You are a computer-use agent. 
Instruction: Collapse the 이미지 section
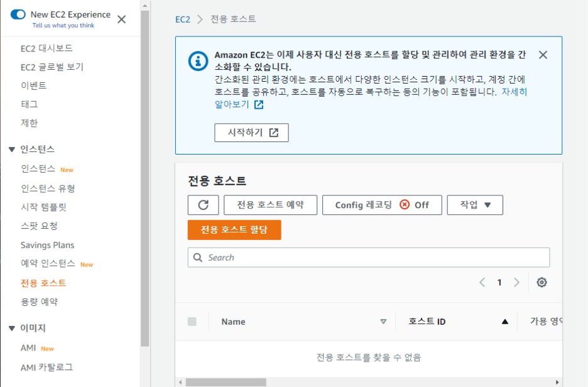pyautogui.click(x=12, y=329)
